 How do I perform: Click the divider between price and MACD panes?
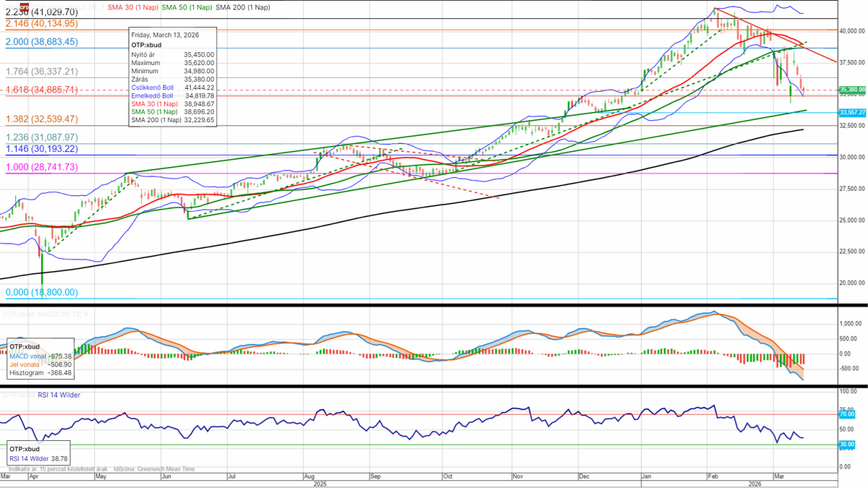[434, 306]
